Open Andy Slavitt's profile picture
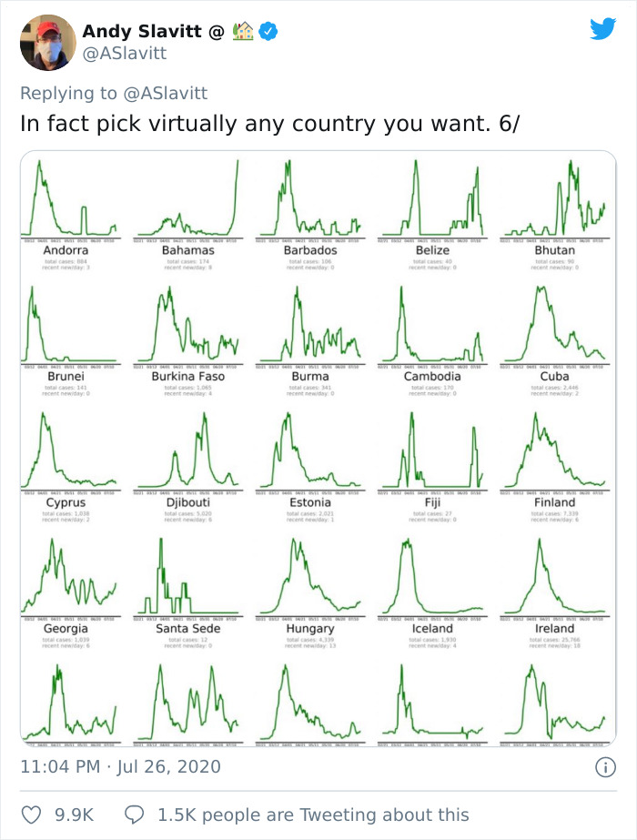This screenshot has height=840, width=637. (x=47, y=42)
